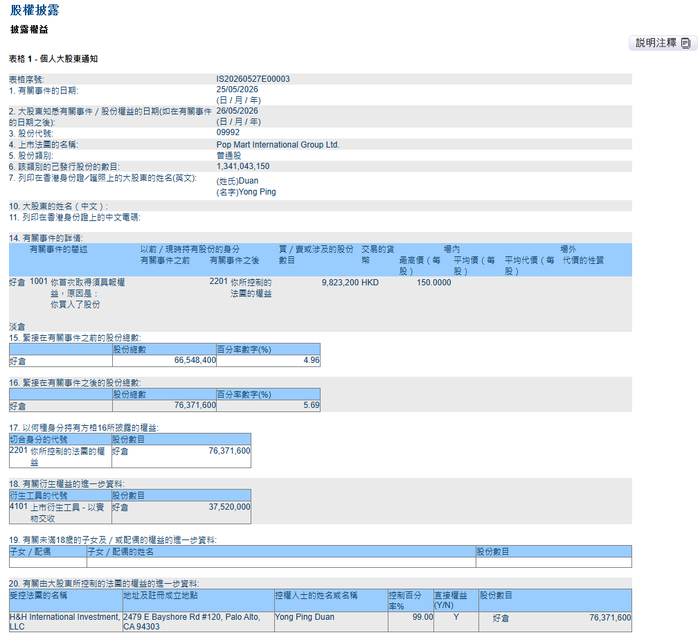Image resolution: width=700 pixels, height=640 pixels.
Task: Select shares bought figure 9,823,200
Action: coord(340,283)
